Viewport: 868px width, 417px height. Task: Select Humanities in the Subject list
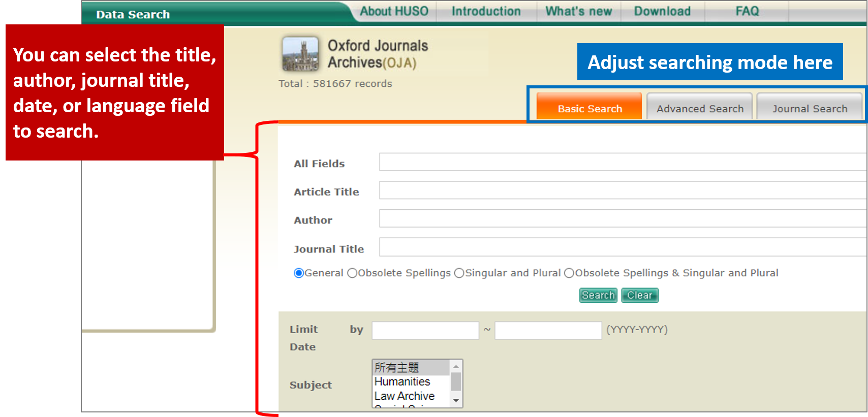pyautogui.click(x=411, y=381)
